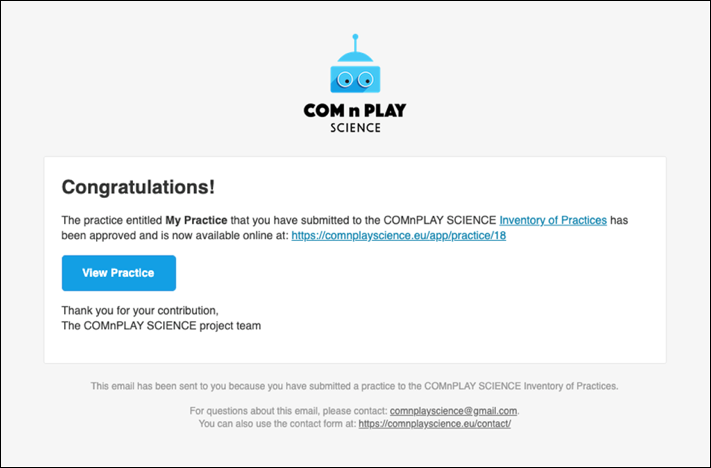Select the bold My Practice title text

(x=196, y=220)
